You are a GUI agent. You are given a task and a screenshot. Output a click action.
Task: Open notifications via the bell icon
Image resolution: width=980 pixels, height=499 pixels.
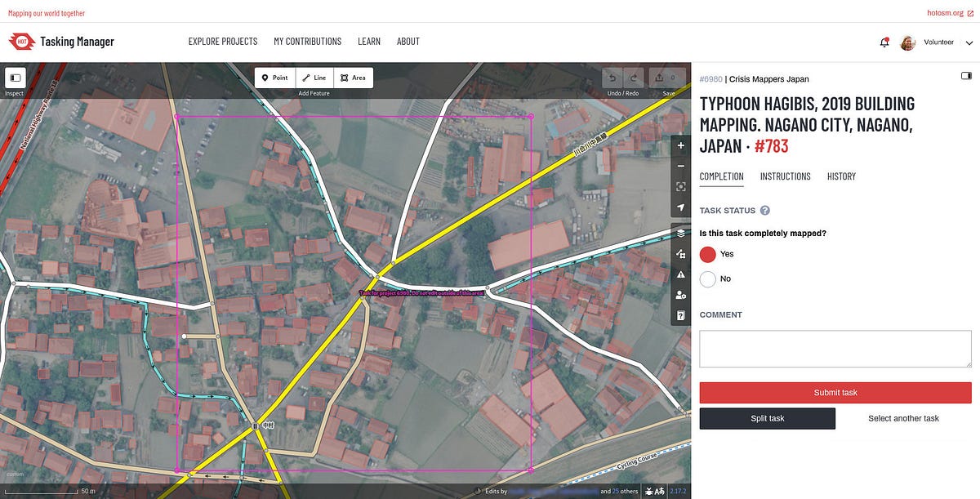884,42
